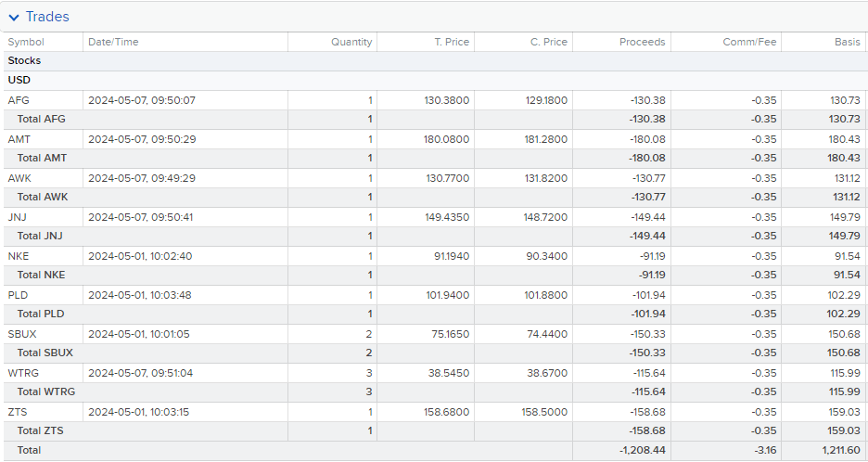The width and height of the screenshot is (868, 462).
Task: Click T. Price value 149.4350
Action: pyautogui.click(x=447, y=217)
